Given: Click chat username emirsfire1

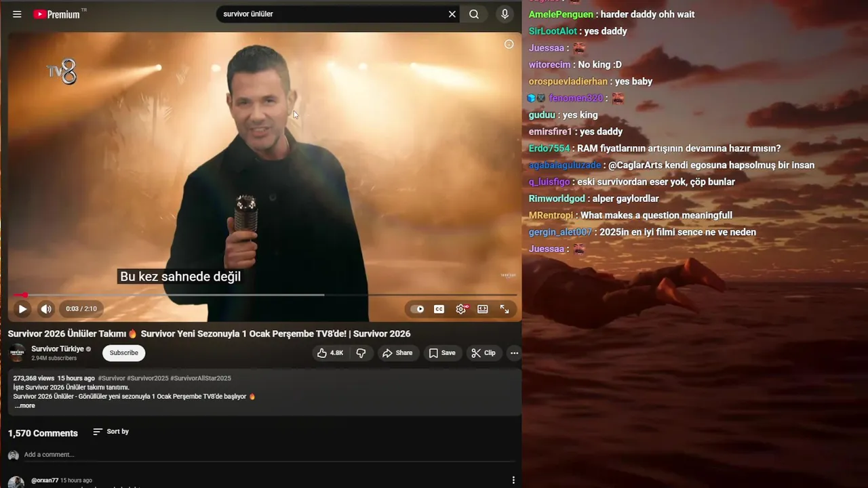Looking at the screenshot, I should tap(551, 131).
